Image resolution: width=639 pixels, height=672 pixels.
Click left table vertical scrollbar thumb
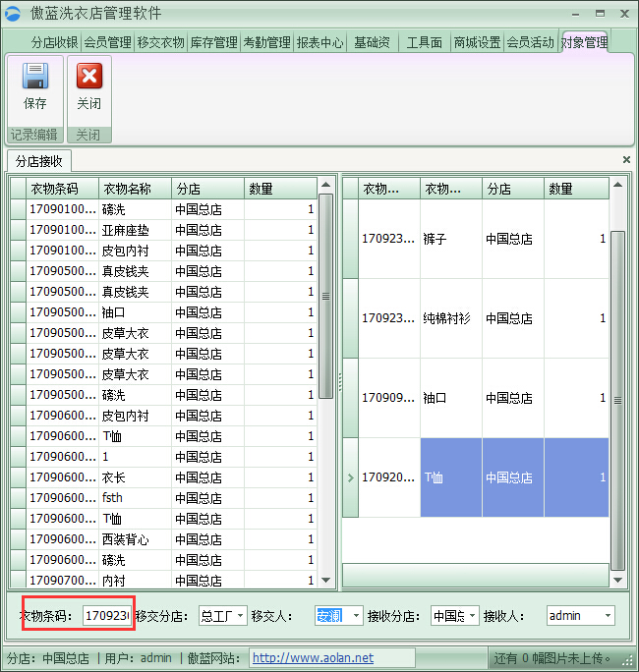tap(326, 296)
